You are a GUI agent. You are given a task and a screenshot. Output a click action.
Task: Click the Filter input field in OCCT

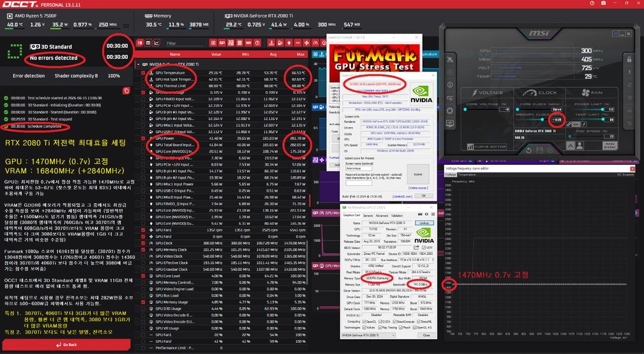185,43
